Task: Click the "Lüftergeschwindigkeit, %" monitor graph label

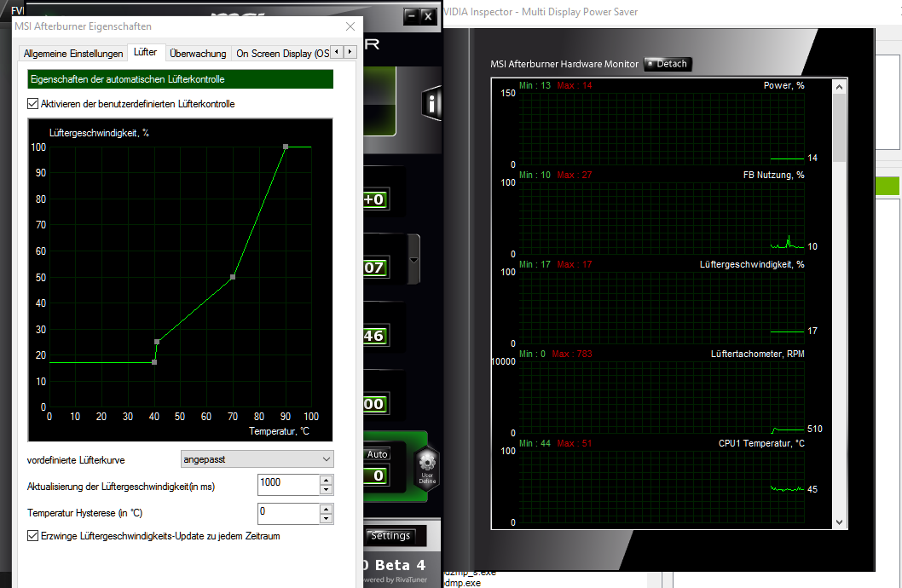Action: coord(752,264)
